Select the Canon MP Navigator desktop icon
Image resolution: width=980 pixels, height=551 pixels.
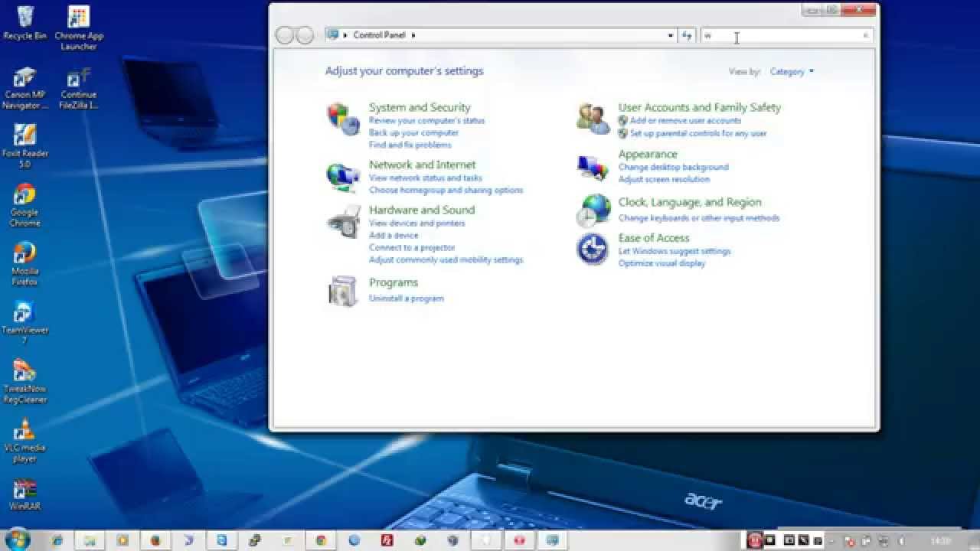(x=24, y=88)
